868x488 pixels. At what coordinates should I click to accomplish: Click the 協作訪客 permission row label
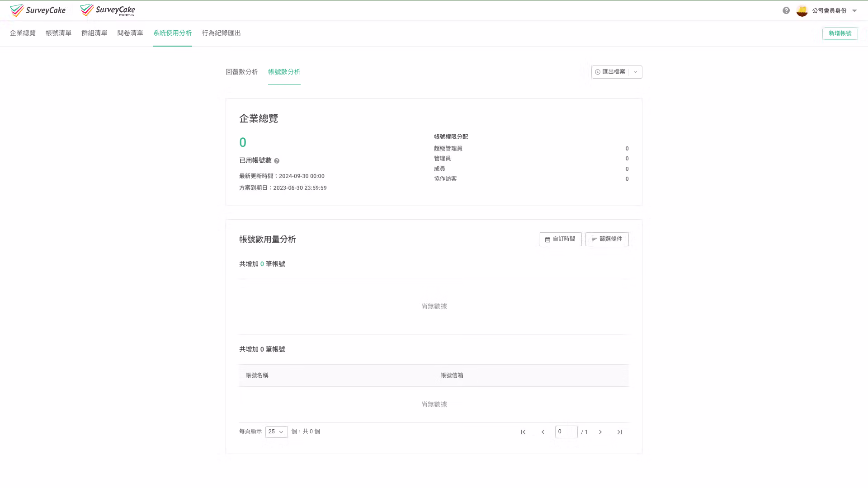445,179
